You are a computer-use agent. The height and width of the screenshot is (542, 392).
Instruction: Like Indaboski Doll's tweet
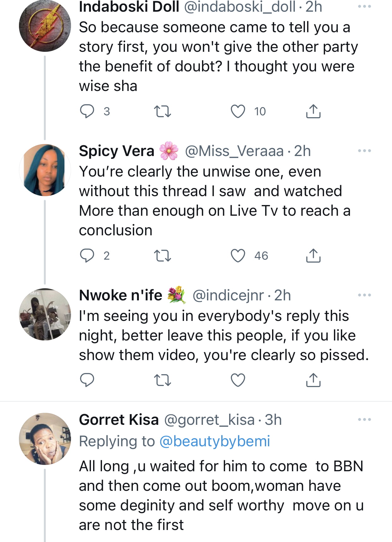coord(238,111)
